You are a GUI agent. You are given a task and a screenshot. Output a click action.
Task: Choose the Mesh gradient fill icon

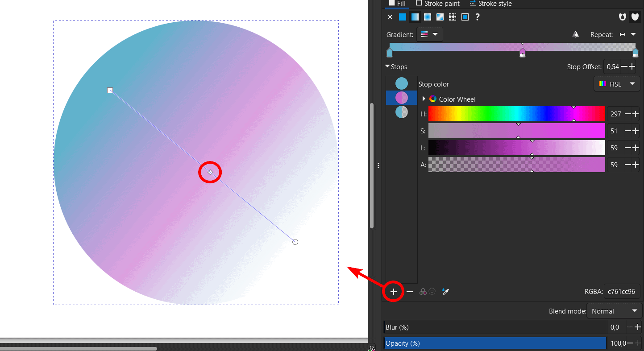tap(440, 17)
